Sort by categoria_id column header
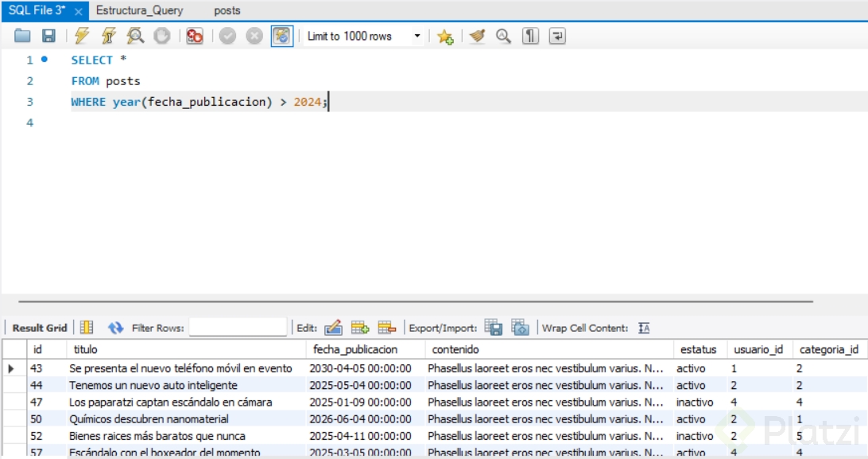Viewport: 868px width, 459px height. [829, 349]
